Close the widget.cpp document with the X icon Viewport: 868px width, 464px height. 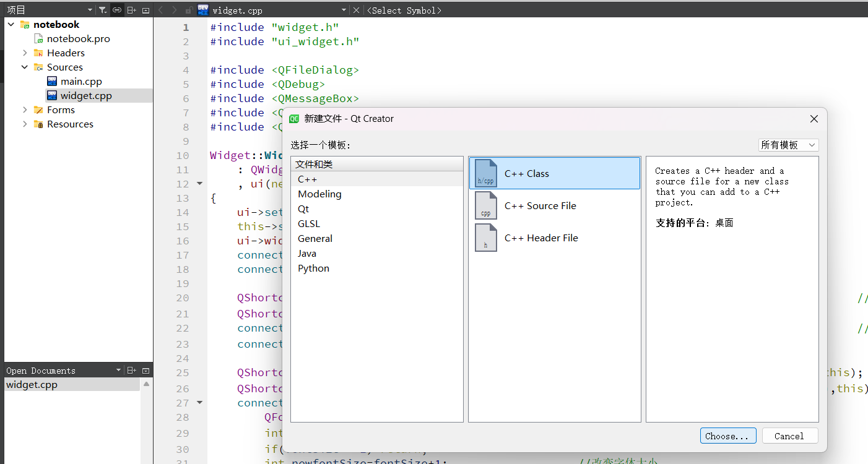(x=356, y=10)
